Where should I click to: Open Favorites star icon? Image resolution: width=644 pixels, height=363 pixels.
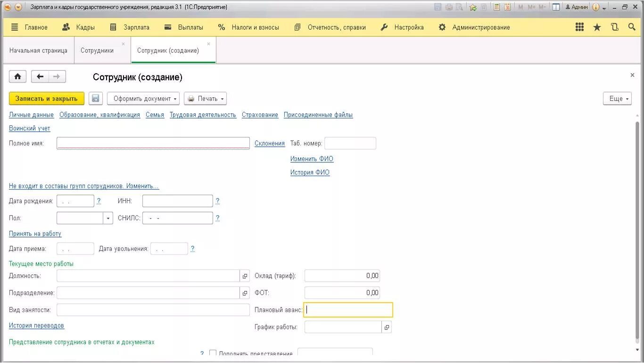[x=597, y=27]
